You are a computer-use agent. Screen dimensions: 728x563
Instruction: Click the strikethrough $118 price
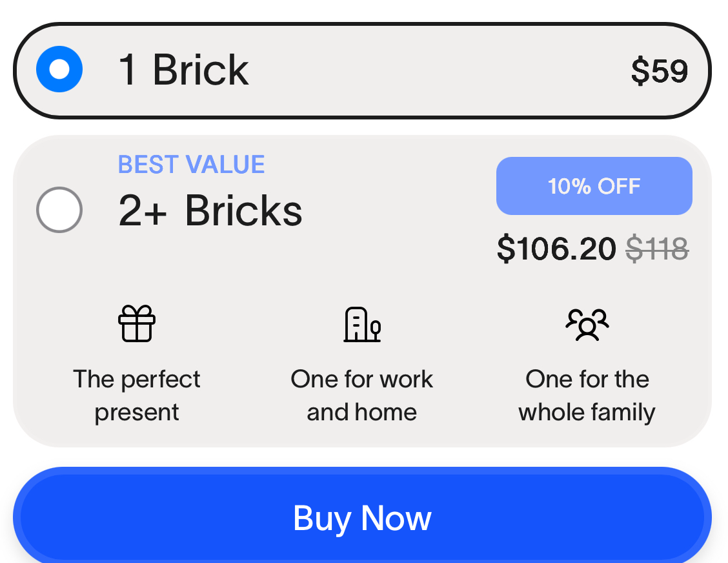(x=657, y=249)
